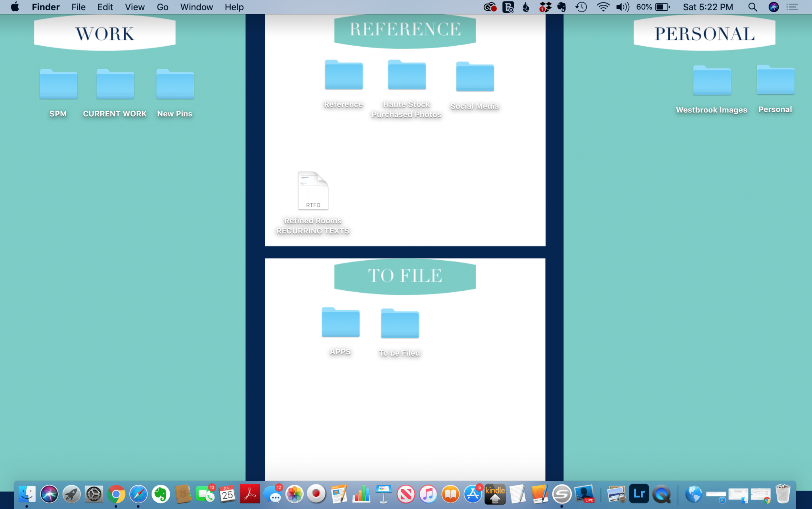Launch Google Chrome from the Dock

pos(116,494)
